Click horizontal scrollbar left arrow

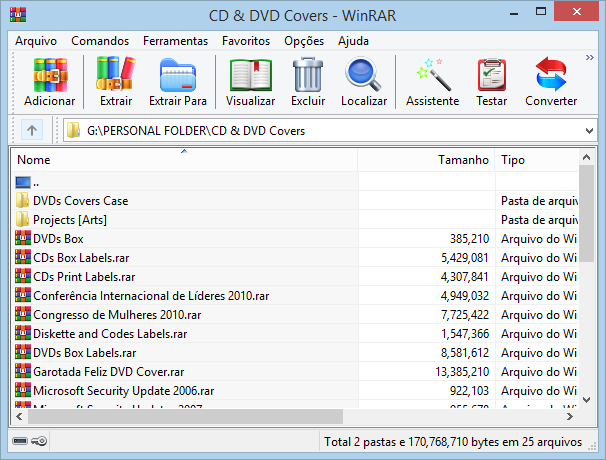pyautogui.click(x=19, y=416)
